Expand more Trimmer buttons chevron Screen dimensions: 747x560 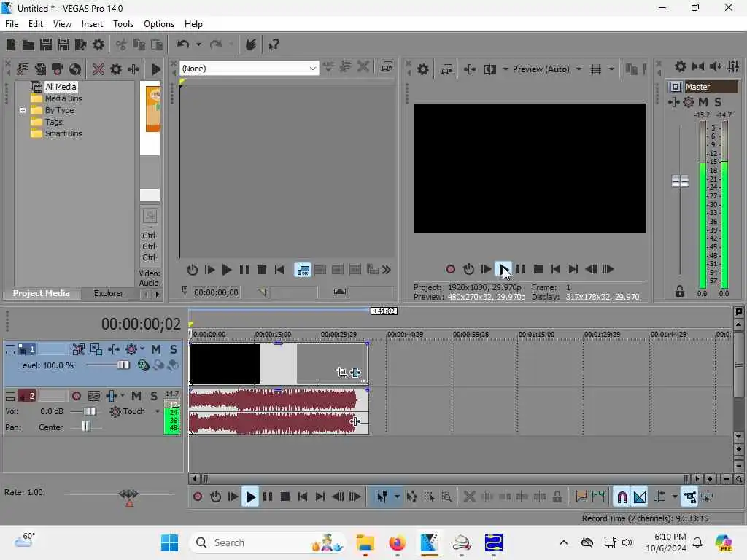click(x=387, y=270)
